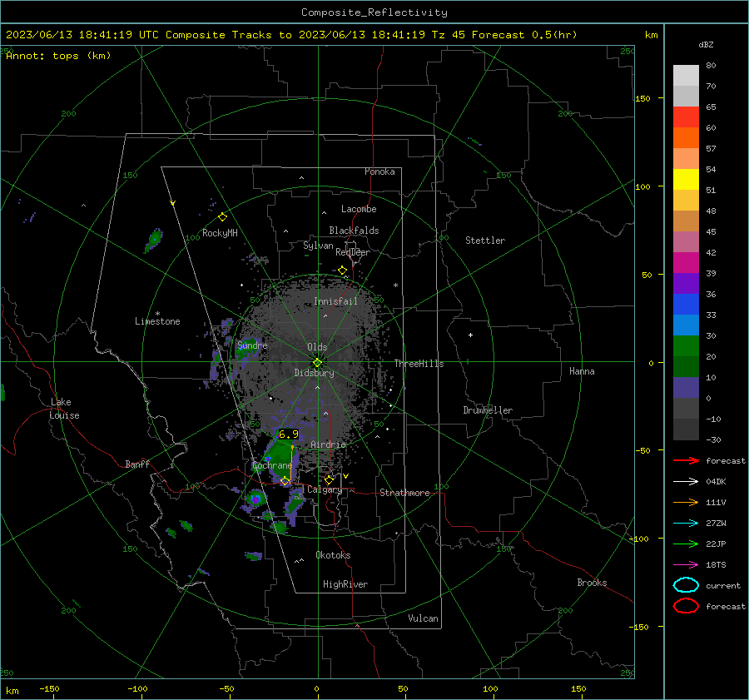Click the Cochrane city label

tap(272, 465)
